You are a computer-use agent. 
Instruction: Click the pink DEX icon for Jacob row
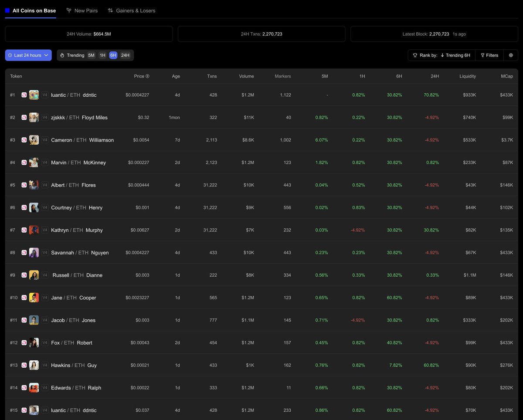(24, 320)
